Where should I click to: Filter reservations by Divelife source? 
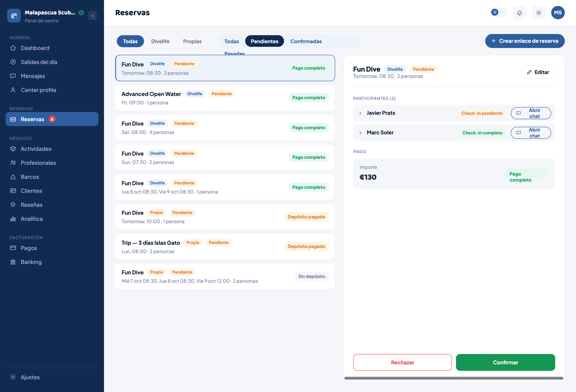(160, 41)
